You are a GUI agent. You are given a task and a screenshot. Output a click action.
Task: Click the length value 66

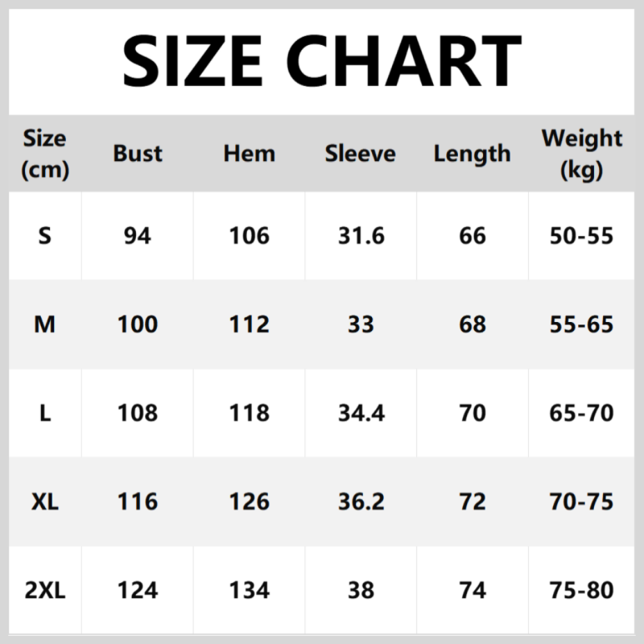pos(472,236)
